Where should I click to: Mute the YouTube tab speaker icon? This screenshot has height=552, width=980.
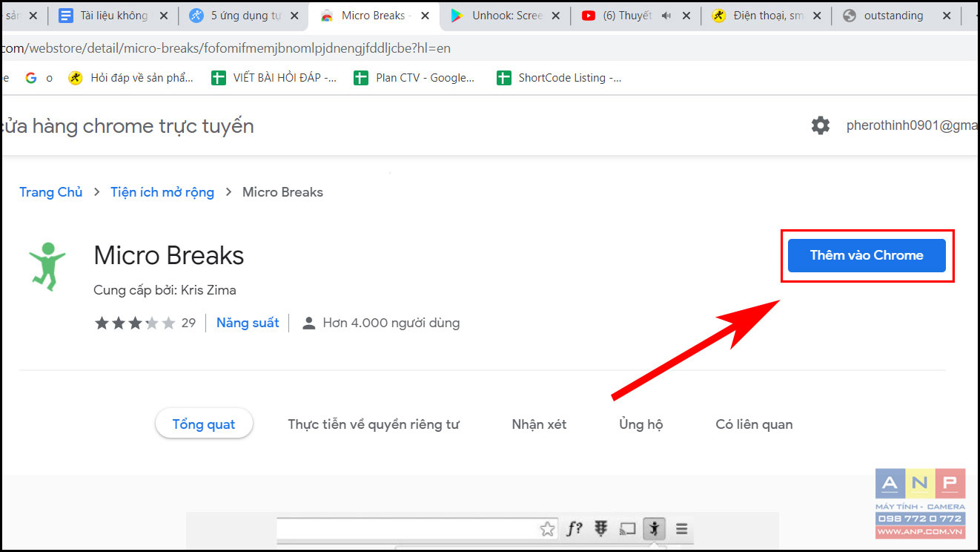[666, 16]
